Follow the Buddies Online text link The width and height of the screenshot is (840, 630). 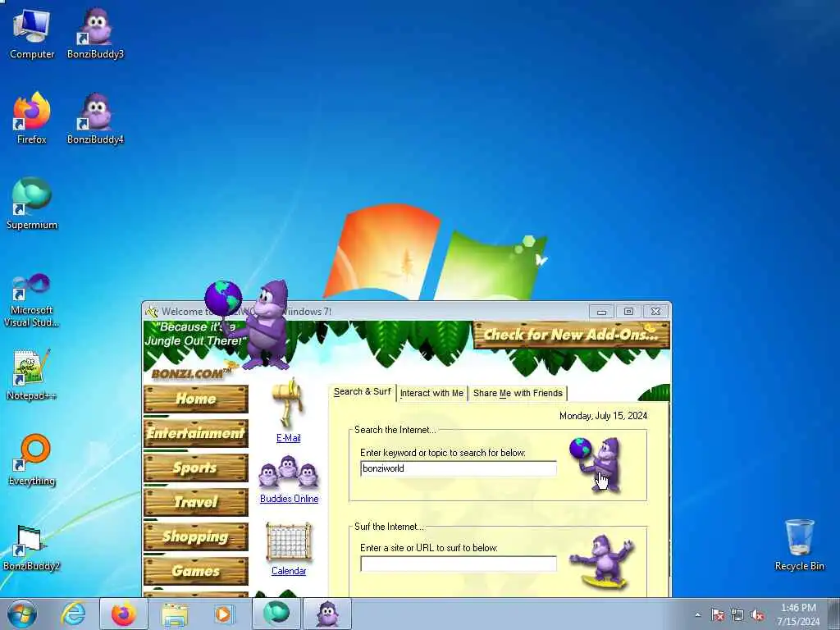pyautogui.click(x=290, y=499)
